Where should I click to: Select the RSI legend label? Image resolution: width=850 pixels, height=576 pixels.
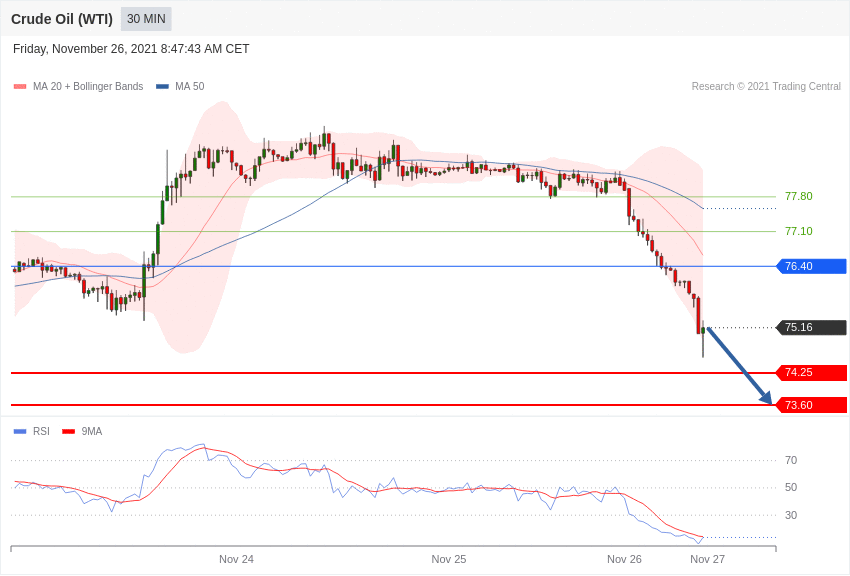[41, 431]
